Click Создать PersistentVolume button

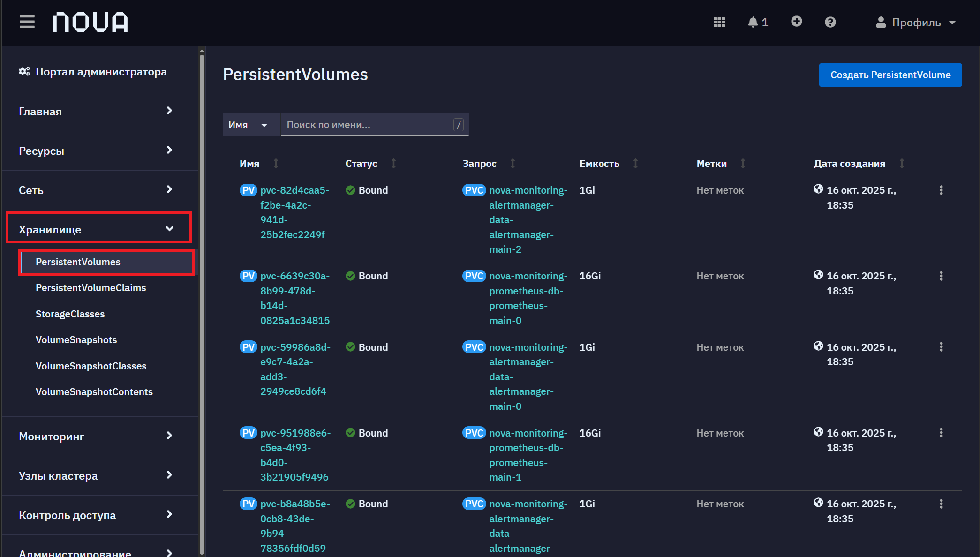tap(890, 75)
